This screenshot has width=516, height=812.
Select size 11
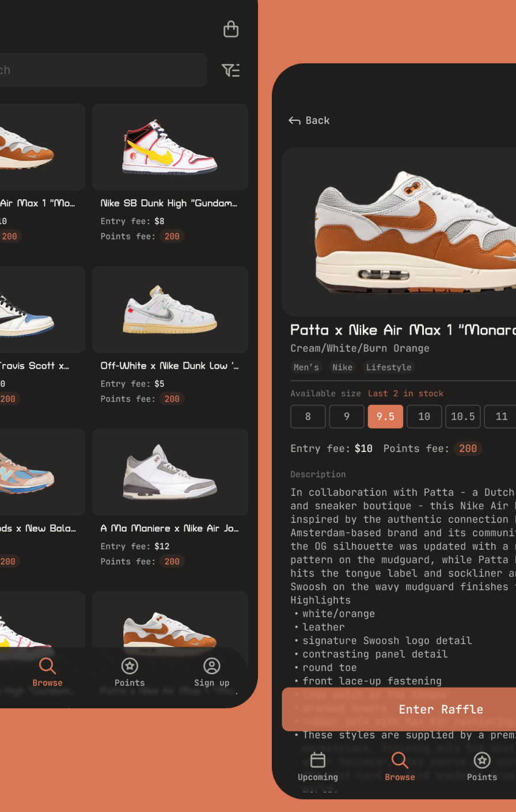(500, 416)
